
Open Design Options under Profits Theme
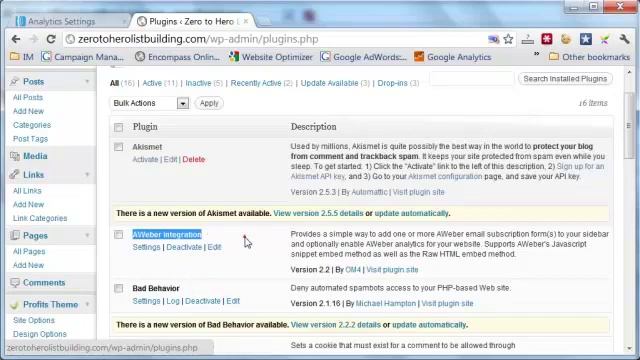tap(40, 334)
